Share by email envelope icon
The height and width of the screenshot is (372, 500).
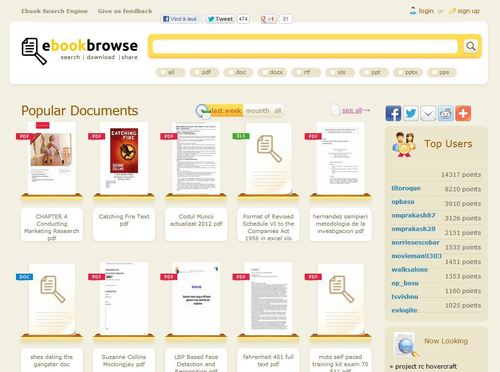pyautogui.click(x=428, y=113)
